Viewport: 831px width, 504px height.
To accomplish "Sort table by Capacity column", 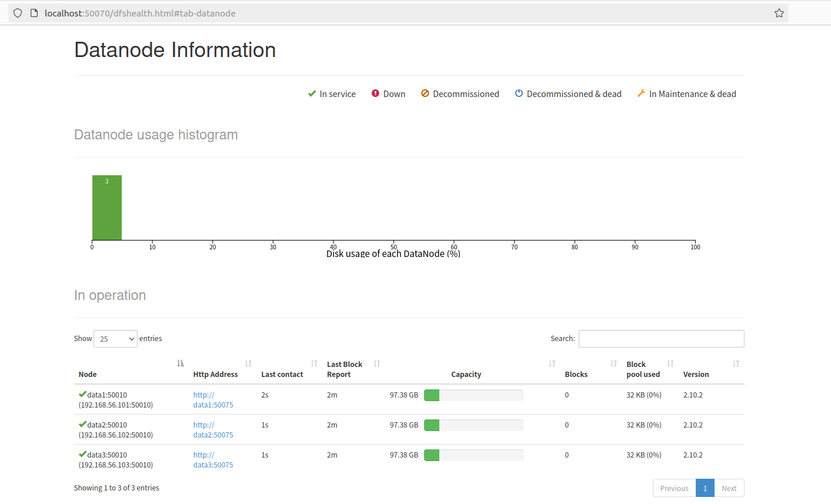I will (466, 374).
